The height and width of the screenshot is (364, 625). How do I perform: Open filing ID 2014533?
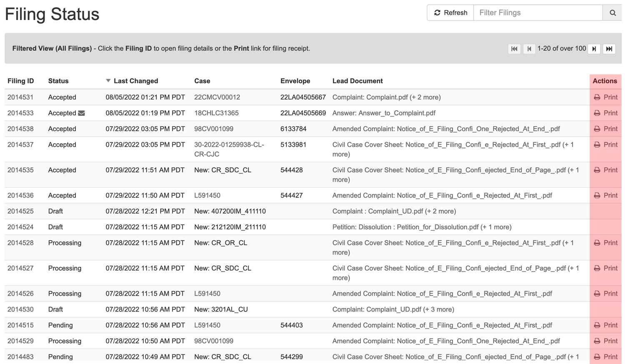click(x=20, y=113)
